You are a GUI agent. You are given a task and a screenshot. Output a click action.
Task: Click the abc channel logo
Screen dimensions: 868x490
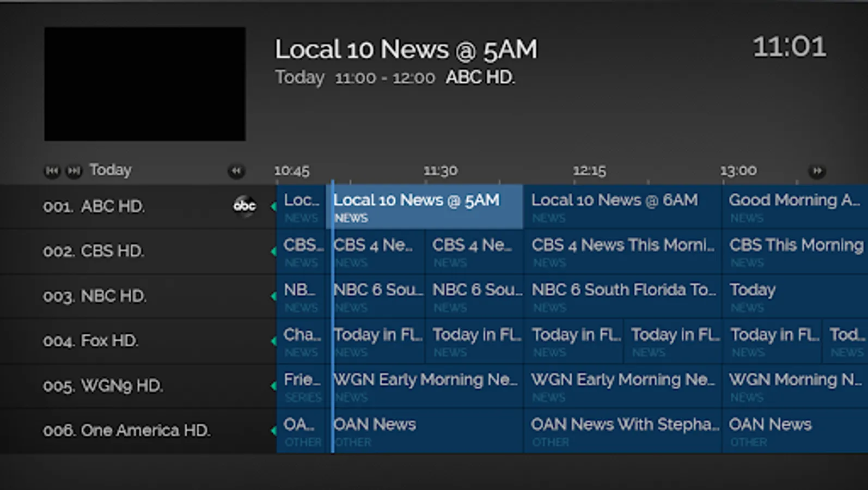point(244,206)
